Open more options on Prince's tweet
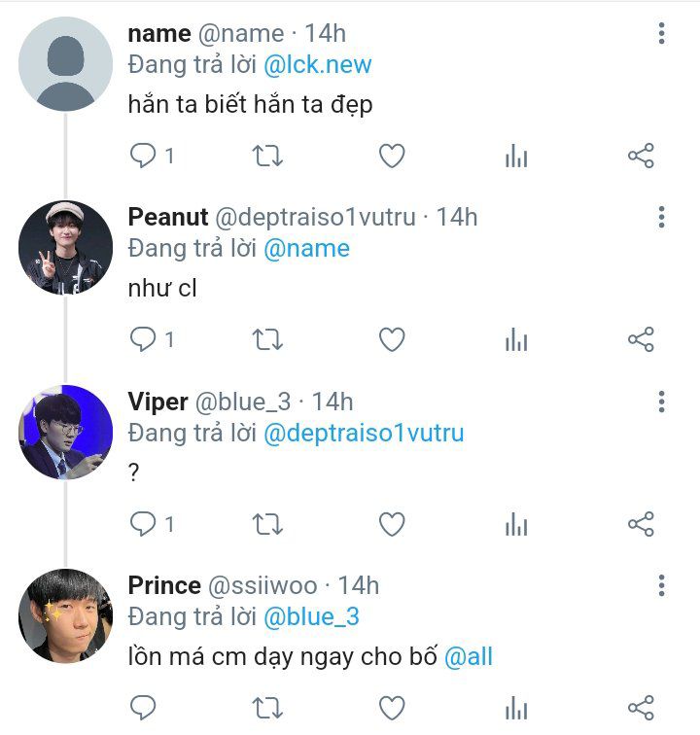 pyautogui.click(x=661, y=585)
